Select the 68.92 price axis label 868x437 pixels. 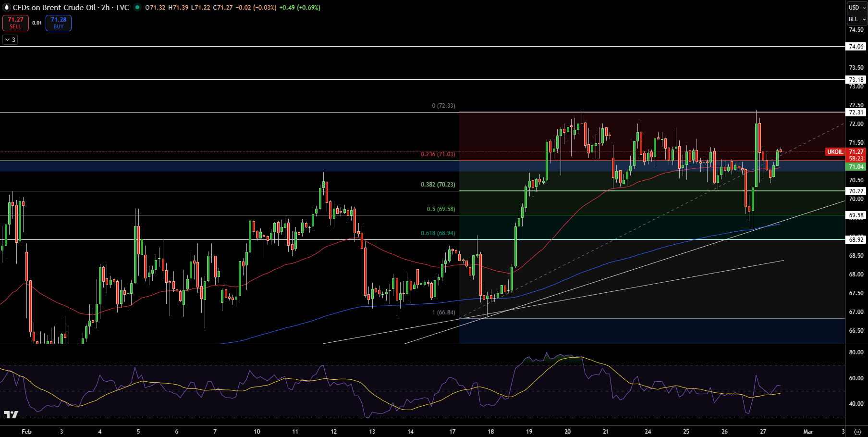coord(856,240)
